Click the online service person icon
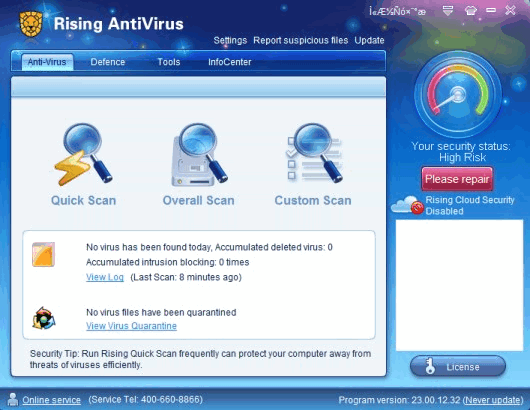Image resolution: width=530 pixels, height=410 pixels. [13, 399]
